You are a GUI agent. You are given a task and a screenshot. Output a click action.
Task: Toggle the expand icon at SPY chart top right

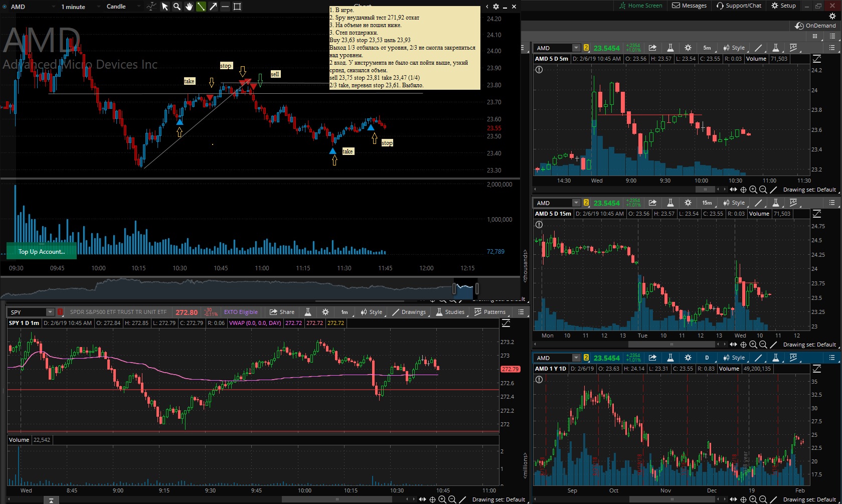tap(506, 323)
